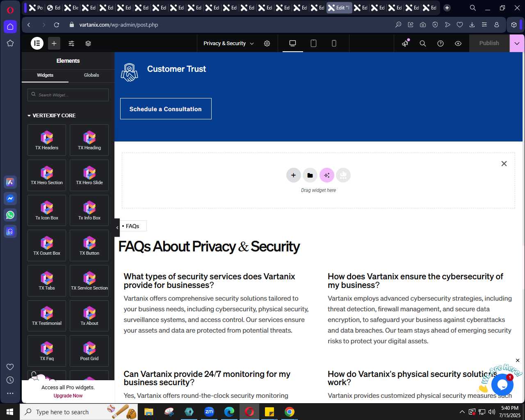The image size is (525, 420).
Task: Select the TX Heading widget
Action: pos(89,140)
